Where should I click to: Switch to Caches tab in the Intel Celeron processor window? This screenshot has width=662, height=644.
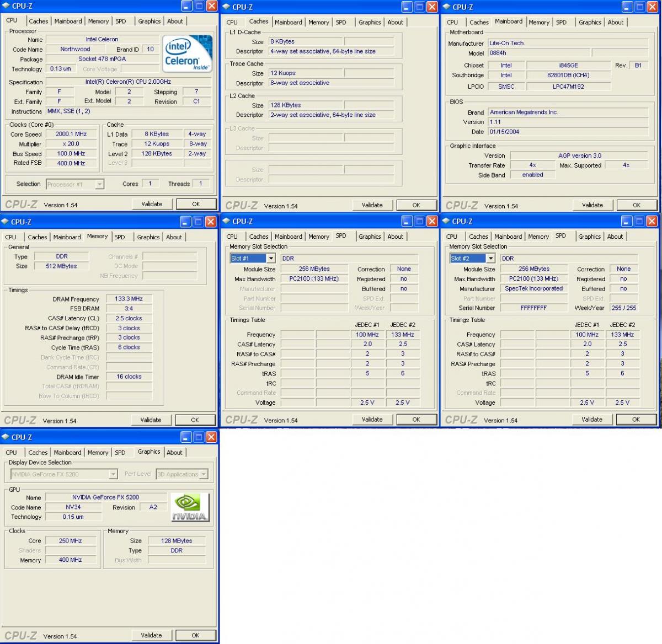[x=39, y=21]
